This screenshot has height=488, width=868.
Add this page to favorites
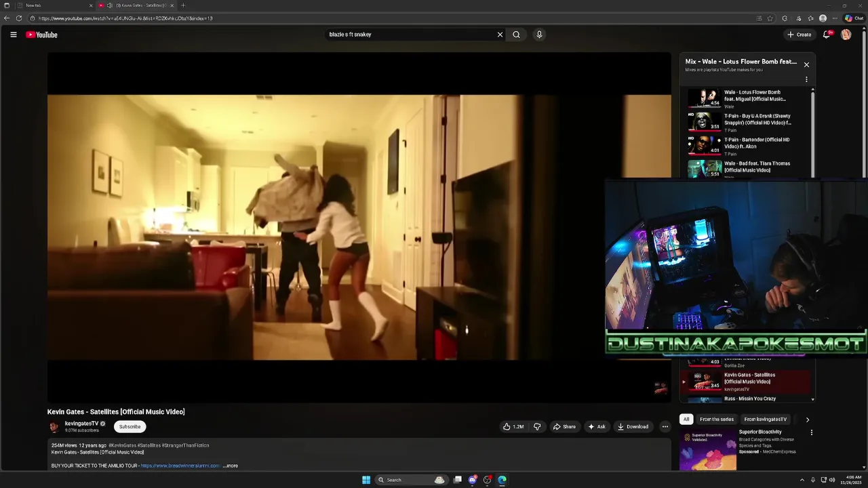pyautogui.click(x=770, y=18)
